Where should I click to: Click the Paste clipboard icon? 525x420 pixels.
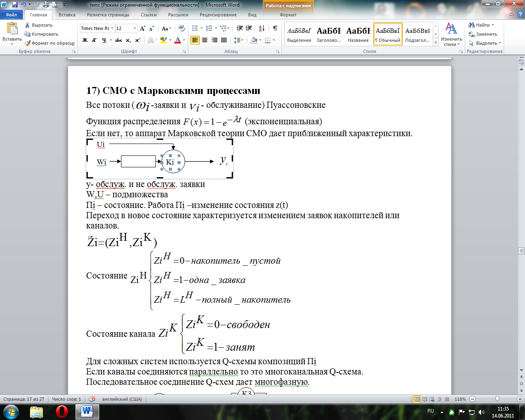pyautogui.click(x=12, y=29)
